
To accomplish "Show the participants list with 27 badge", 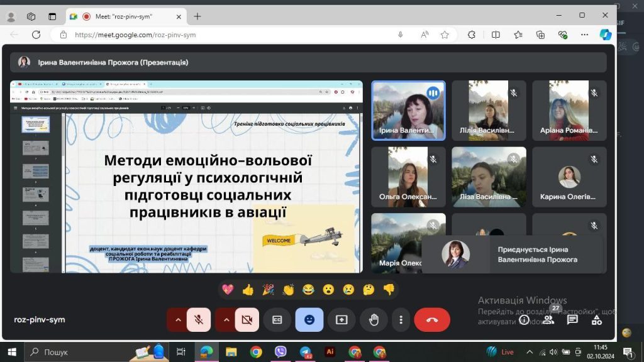I will [x=548, y=319].
